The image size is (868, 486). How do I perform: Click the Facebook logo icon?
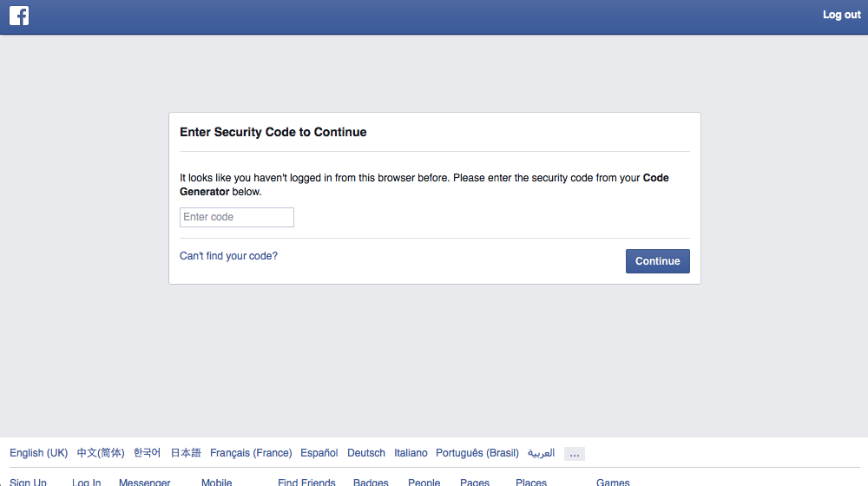point(19,16)
